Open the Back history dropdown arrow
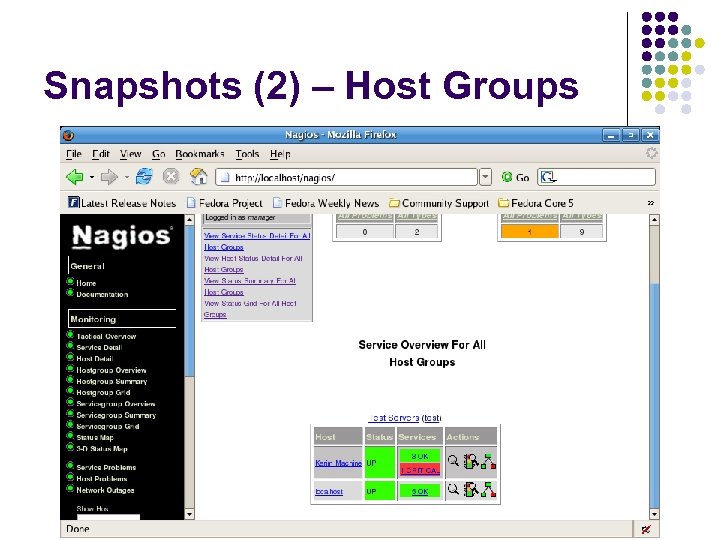720x540 pixels. (x=92, y=177)
